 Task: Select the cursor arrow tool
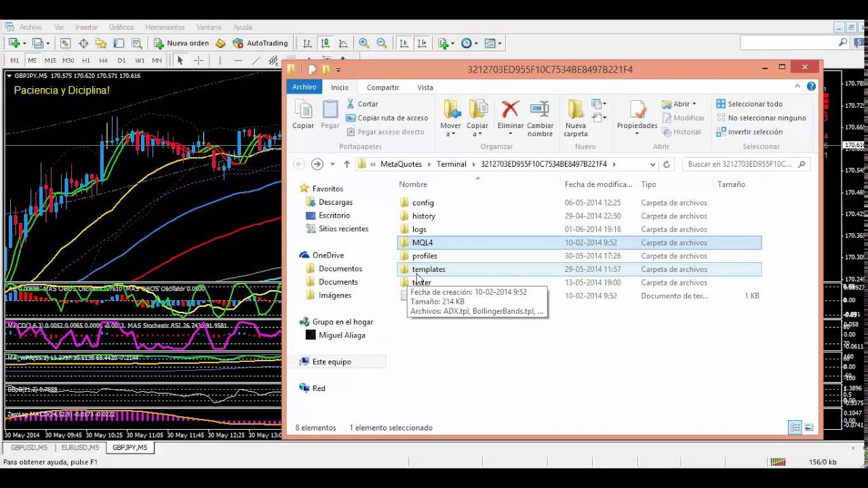tap(180, 60)
